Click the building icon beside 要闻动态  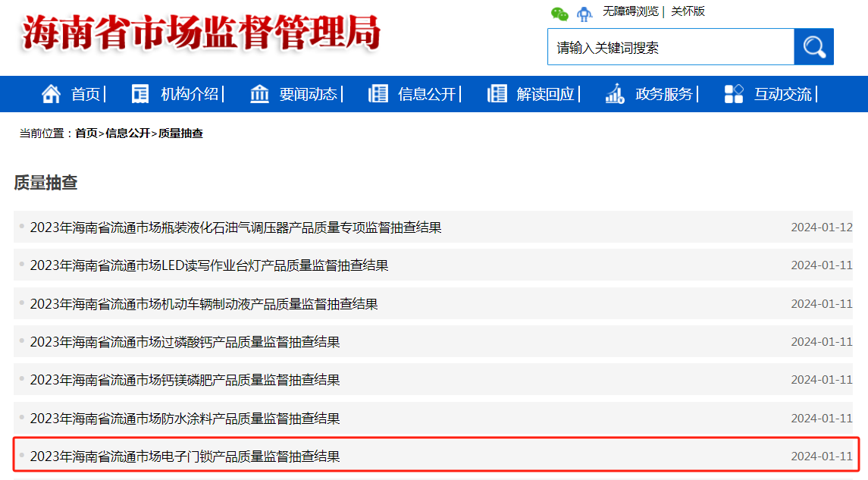coord(259,94)
